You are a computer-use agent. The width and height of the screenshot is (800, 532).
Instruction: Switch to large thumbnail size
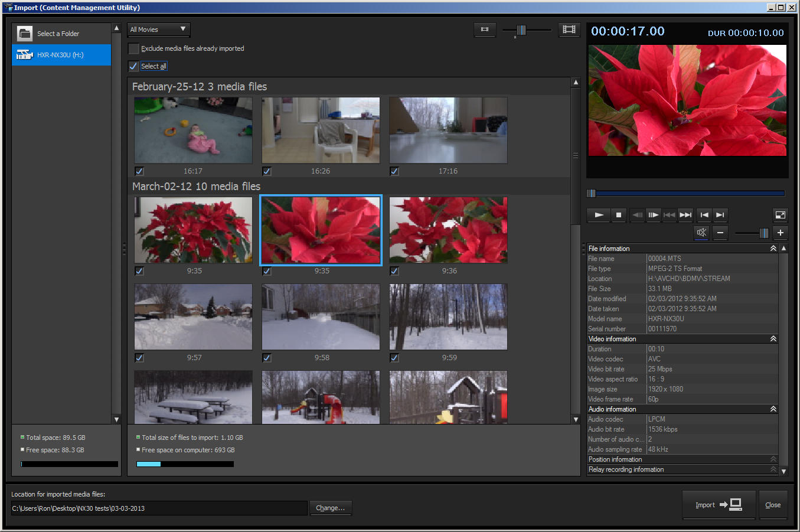[x=569, y=30]
